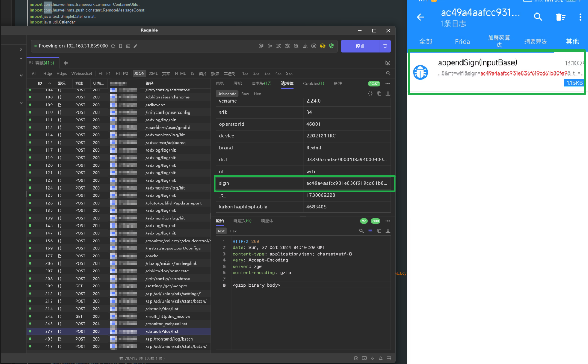
Task: Select the JSON filter
Action: click(139, 73)
